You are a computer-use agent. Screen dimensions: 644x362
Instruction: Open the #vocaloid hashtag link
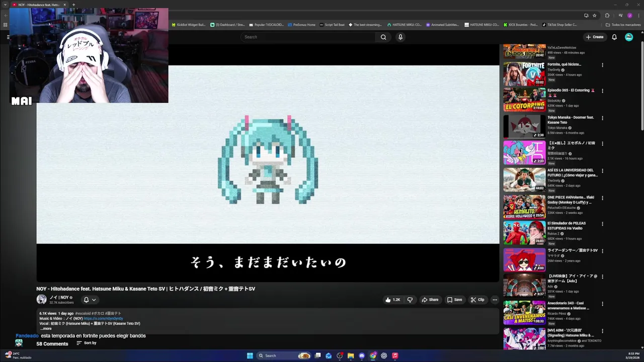tap(83, 313)
